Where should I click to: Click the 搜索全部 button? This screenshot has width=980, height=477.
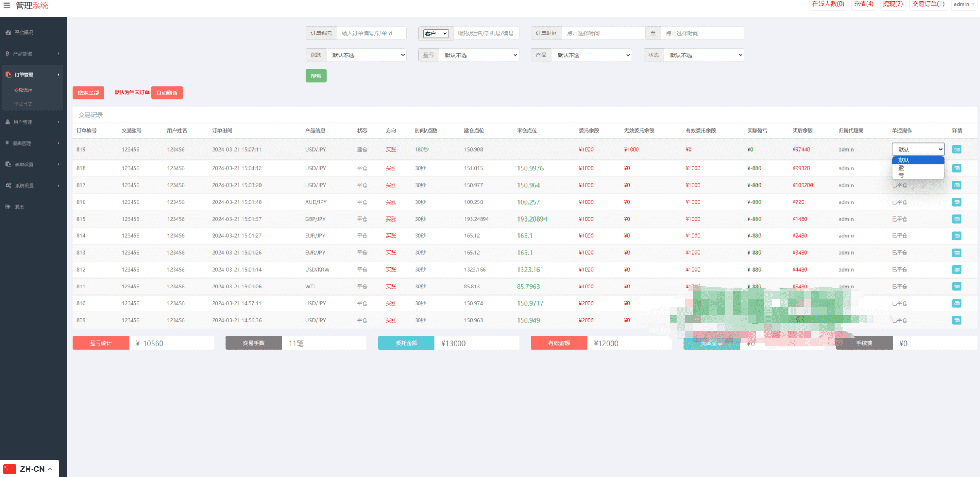(x=89, y=93)
